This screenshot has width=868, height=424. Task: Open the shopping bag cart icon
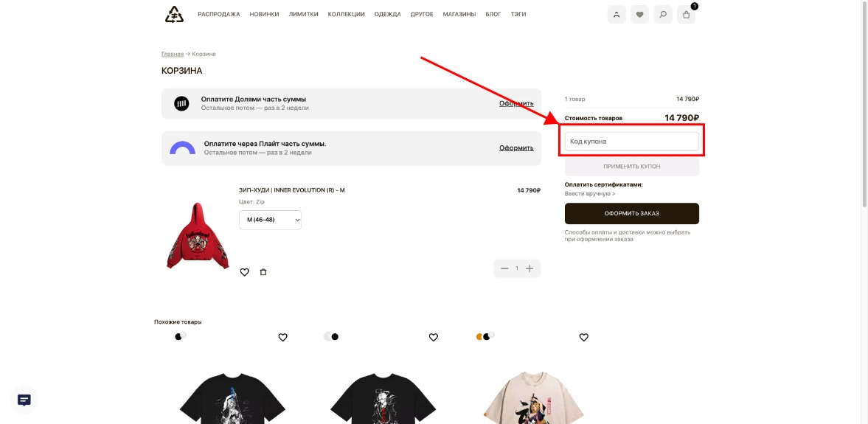click(x=687, y=15)
